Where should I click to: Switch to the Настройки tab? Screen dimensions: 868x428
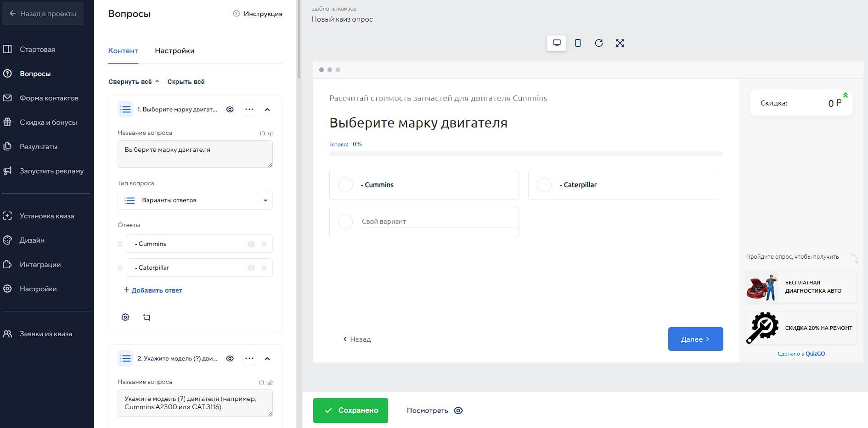[175, 51]
